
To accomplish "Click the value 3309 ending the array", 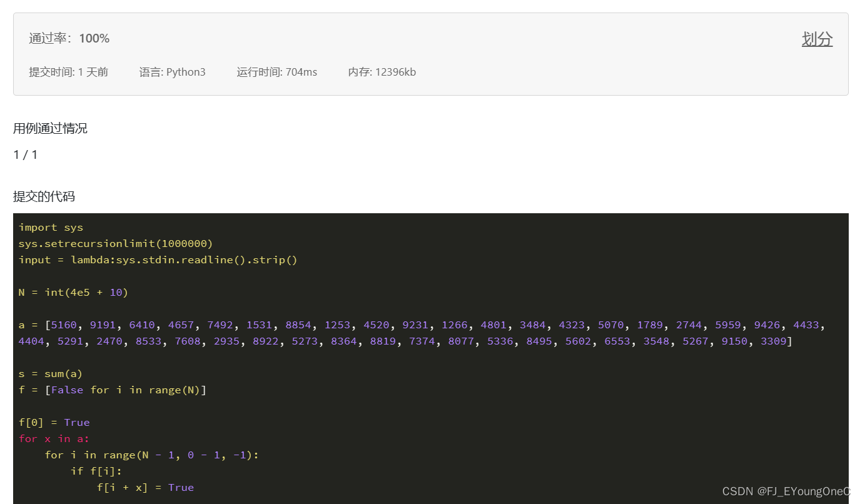I will (773, 341).
